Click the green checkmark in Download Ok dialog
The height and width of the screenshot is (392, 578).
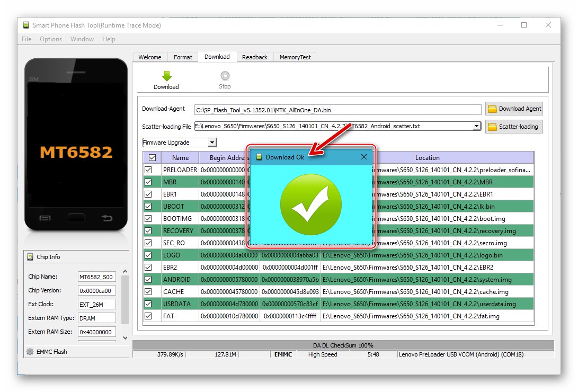(x=310, y=204)
